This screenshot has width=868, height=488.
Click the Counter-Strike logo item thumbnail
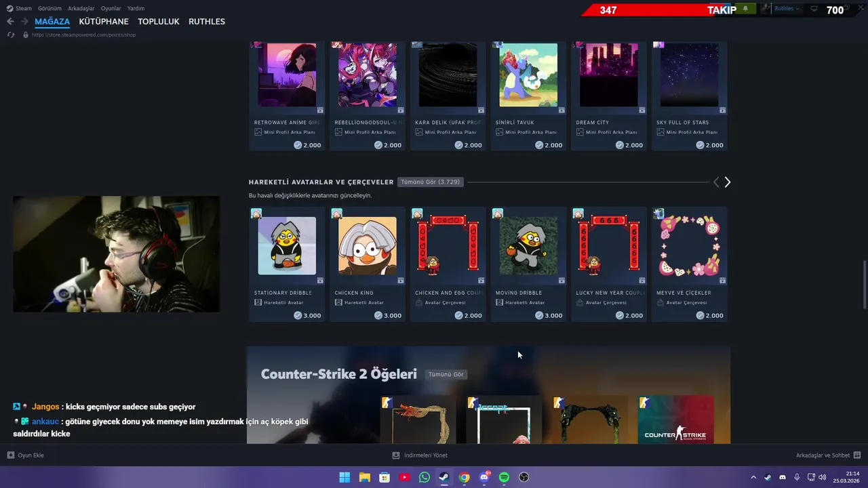click(x=675, y=420)
